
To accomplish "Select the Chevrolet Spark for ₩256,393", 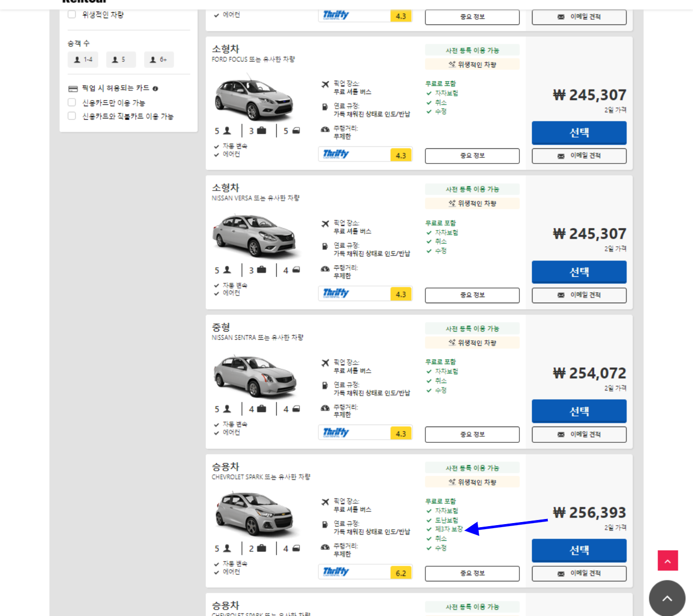I will tap(579, 550).
